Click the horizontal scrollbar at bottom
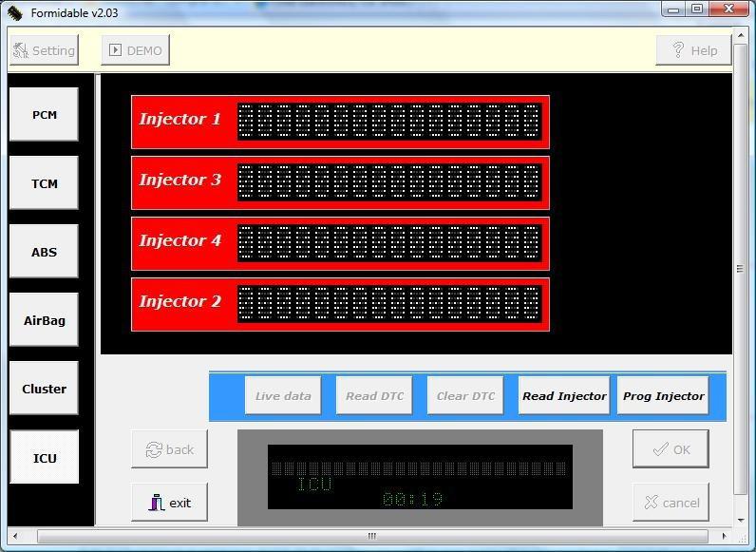 pyautogui.click(x=371, y=536)
